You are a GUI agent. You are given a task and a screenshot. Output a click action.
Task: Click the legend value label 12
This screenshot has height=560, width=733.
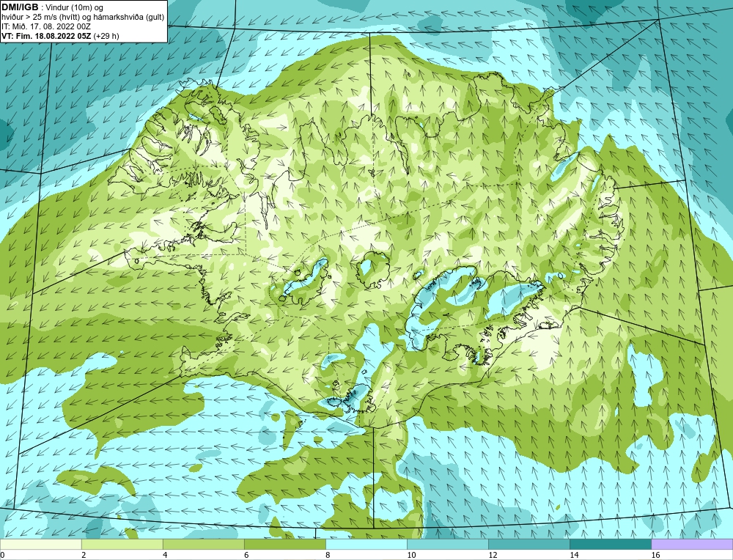492,555
